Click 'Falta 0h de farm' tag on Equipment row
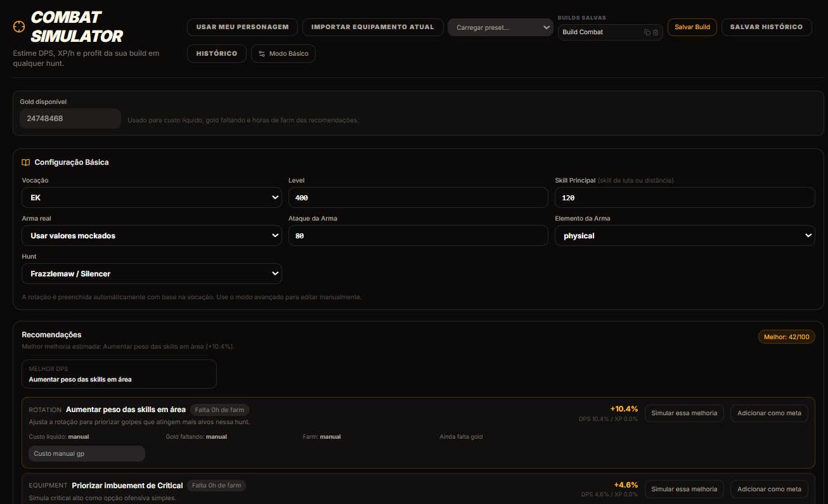Screen dimensions: 828x504 coord(216,486)
